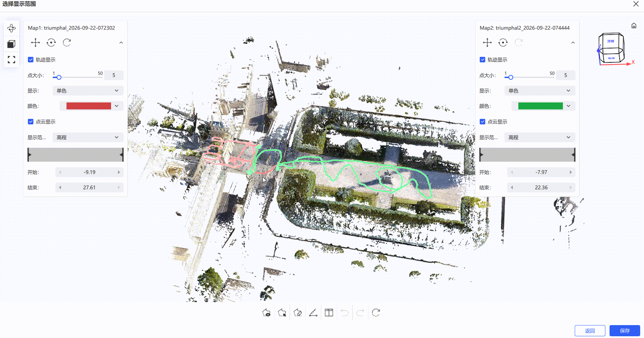
Task: Toggle Map2 轨迹显示 checkbox
Action: [482, 60]
